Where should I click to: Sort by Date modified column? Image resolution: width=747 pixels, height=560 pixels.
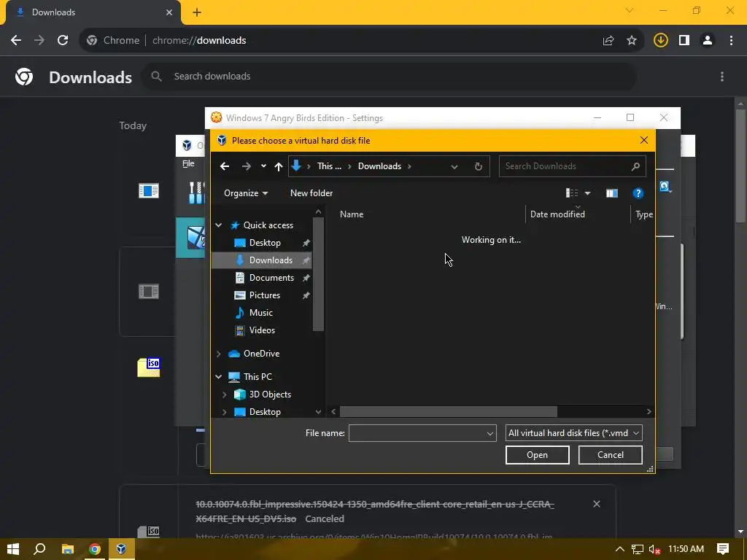(557, 214)
